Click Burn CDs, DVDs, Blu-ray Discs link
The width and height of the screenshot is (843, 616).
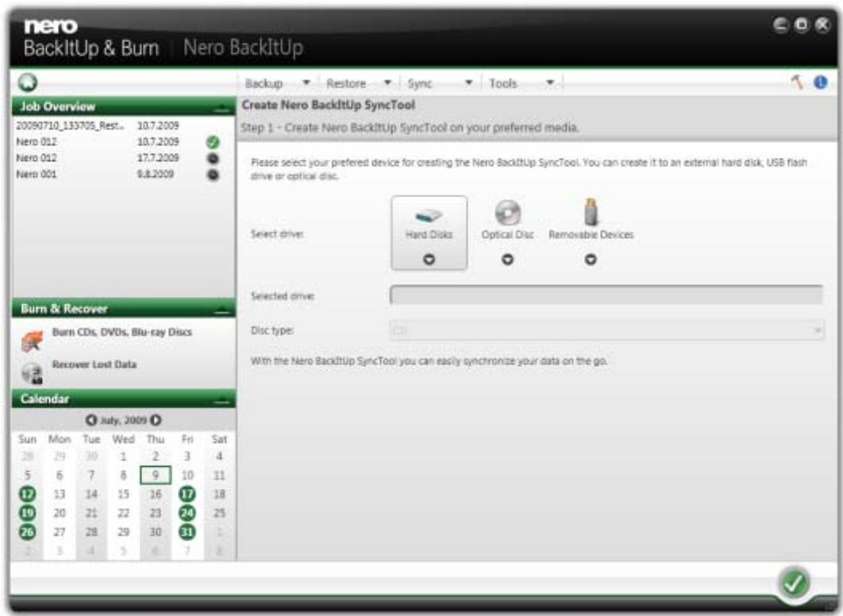[x=122, y=332]
